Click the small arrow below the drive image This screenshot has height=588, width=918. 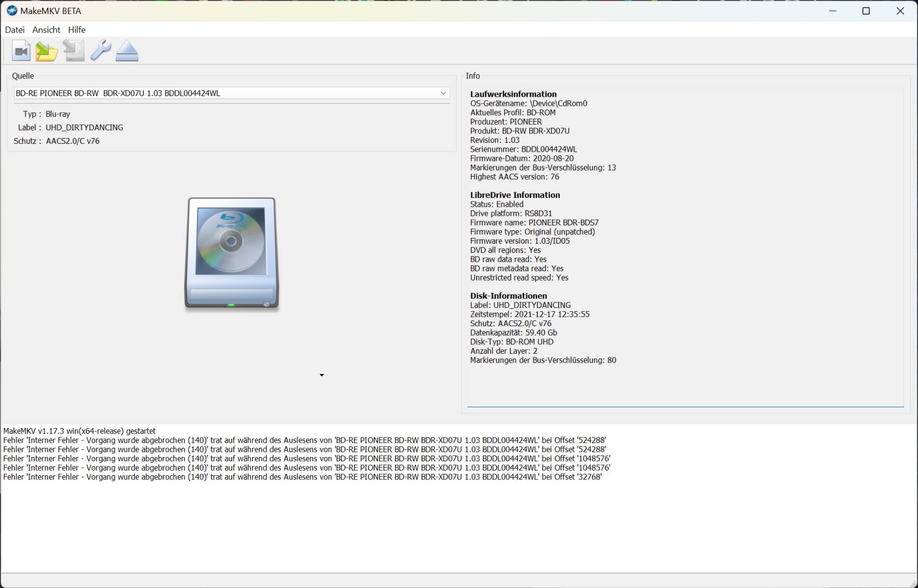pos(322,375)
